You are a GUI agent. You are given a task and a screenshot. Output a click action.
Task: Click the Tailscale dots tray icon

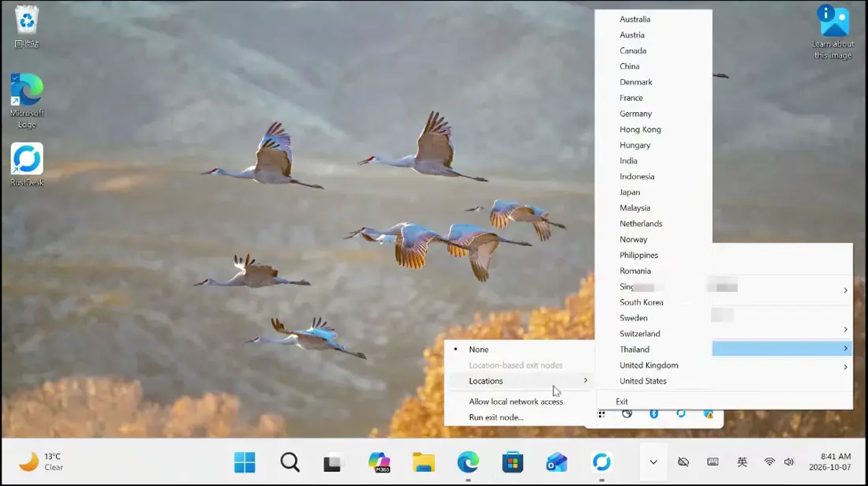[601, 414]
